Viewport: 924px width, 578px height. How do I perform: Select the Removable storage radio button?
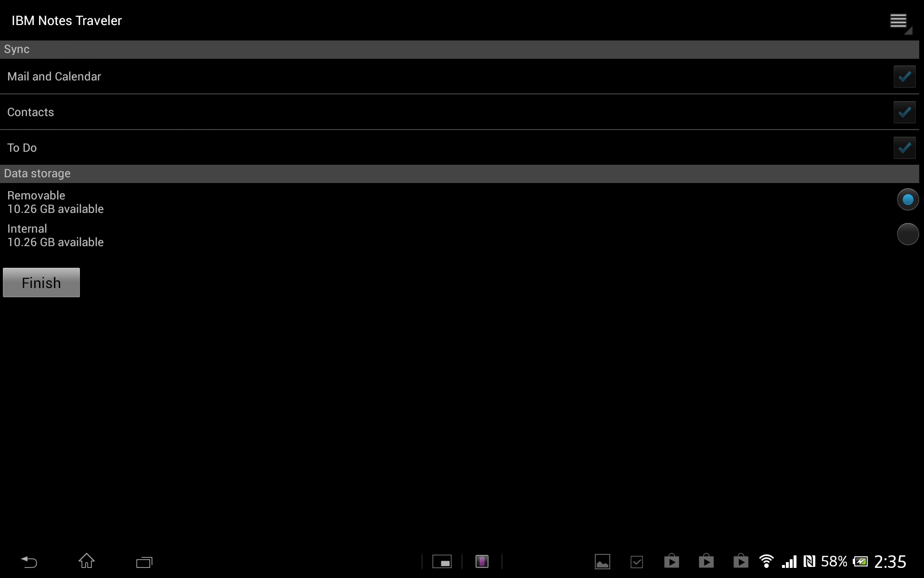908,200
